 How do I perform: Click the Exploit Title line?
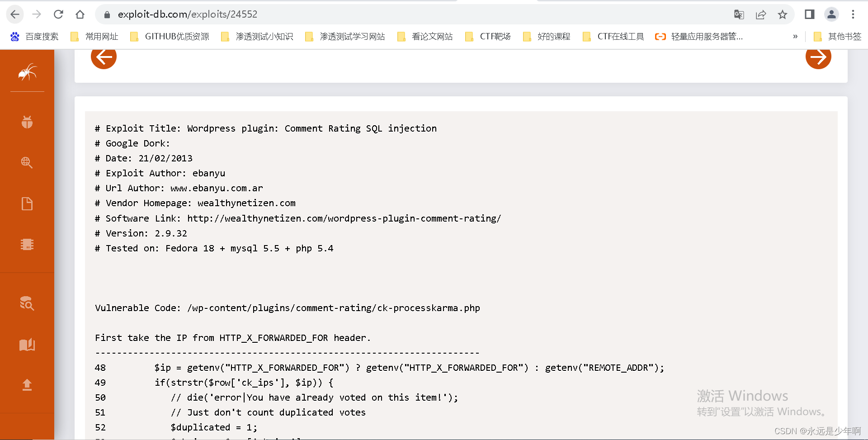[x=266, y=128]
